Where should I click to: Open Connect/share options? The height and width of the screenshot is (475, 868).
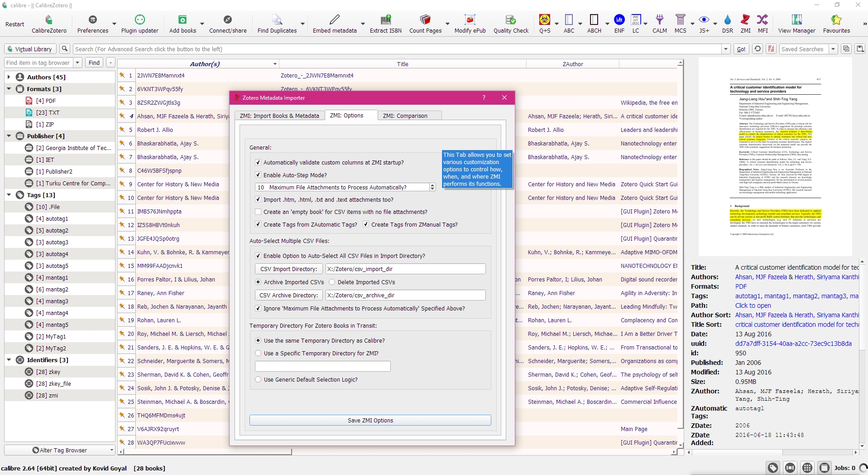click(228, 24)
